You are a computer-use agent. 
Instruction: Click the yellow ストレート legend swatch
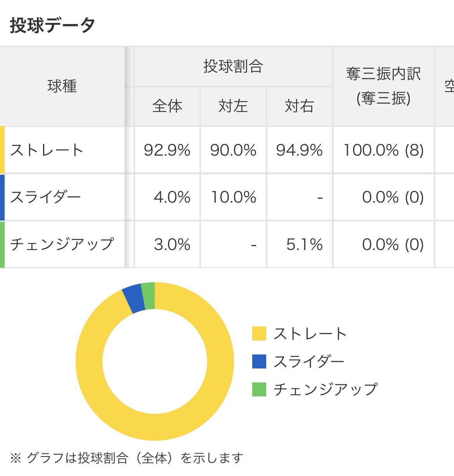point(259,334)
